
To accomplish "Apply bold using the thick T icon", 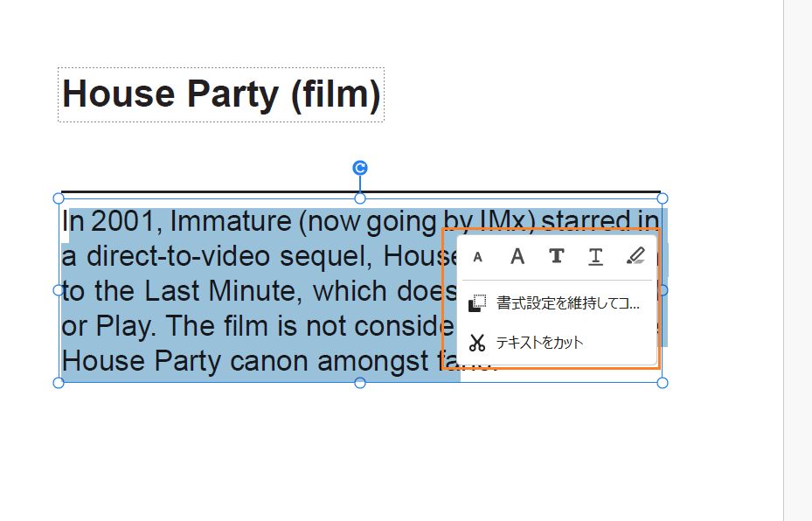I will click(x=556, y=256).
